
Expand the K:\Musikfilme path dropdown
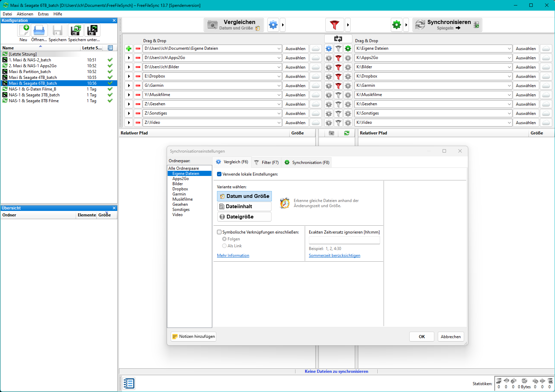coord(509,95)
